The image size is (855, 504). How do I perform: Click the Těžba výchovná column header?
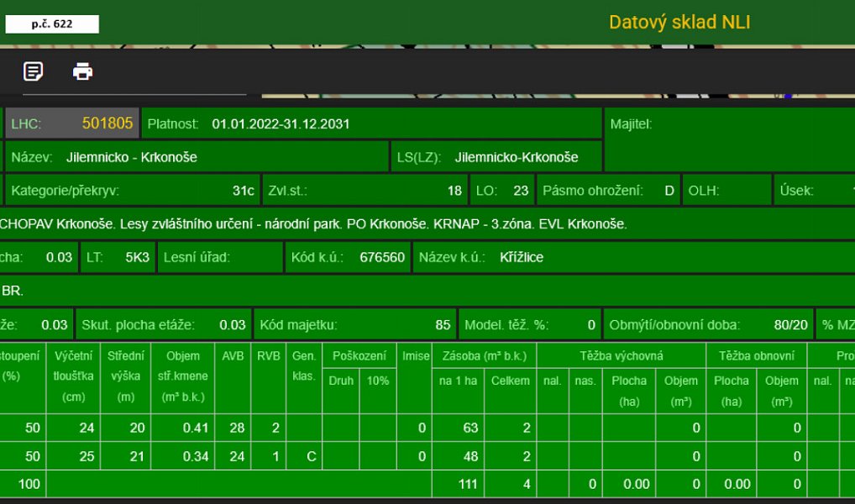tap(621, 355)
